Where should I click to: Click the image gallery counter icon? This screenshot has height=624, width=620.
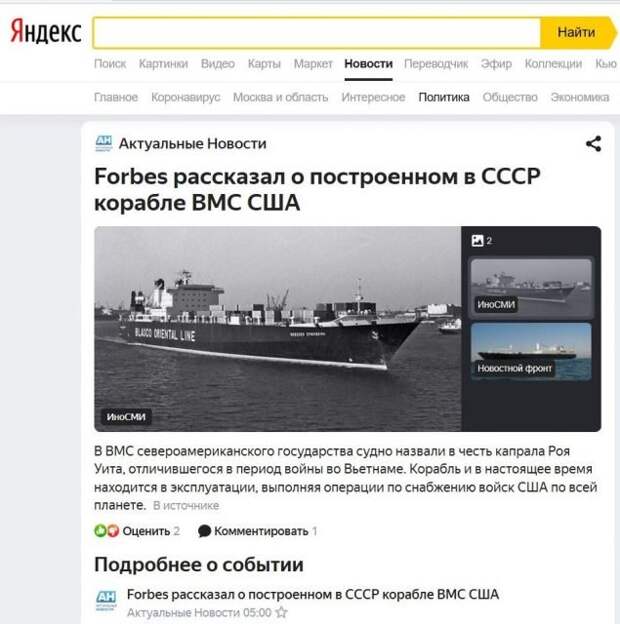477,240
